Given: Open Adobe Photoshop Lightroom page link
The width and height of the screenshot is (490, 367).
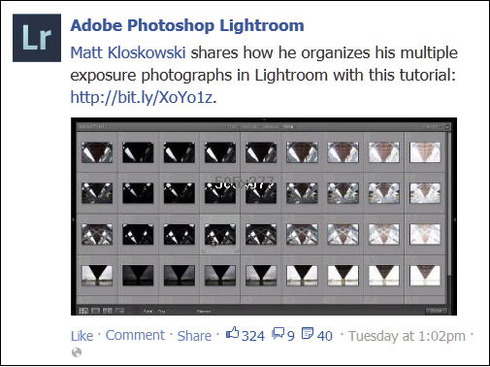Looking at the screenshot, I should click(187, 26).
